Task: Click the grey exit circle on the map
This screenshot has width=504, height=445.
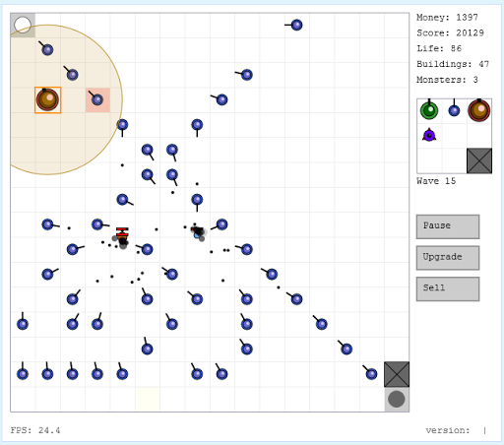Action: point(397,399)
